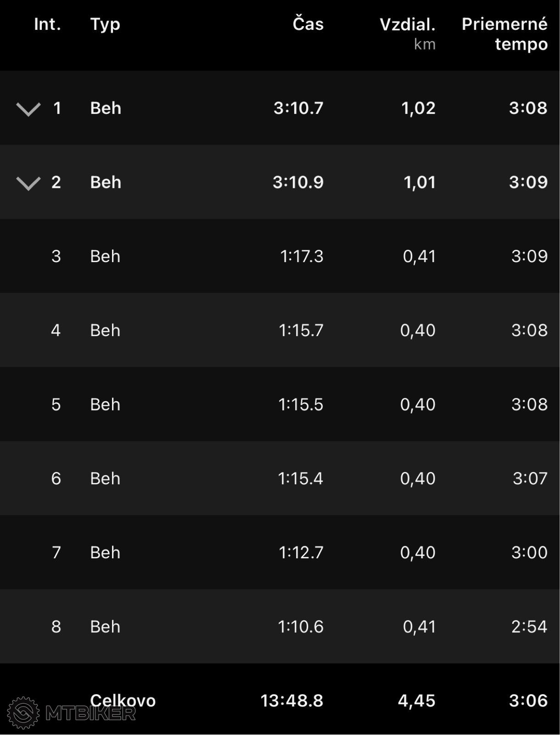Select interval 5 row with time 1:15.5

click(x=280, y=404)
